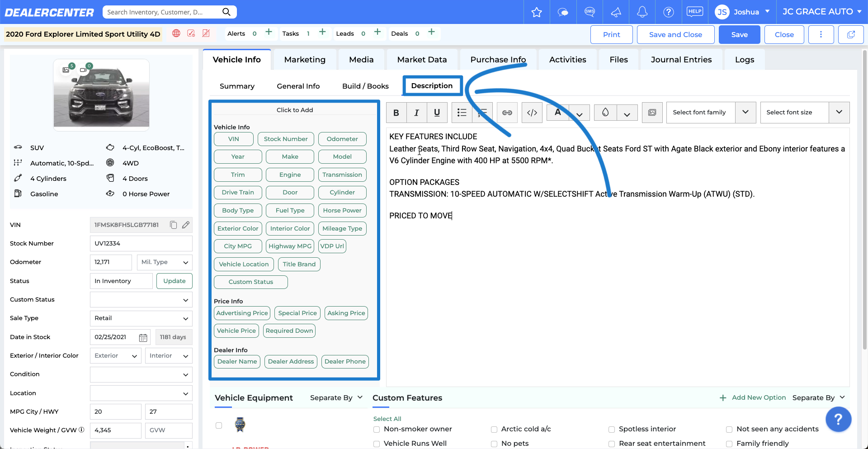The width and height of the screenshot is (868, 449).
Task: Add a new task with plus icon
Action: point(322,32)
